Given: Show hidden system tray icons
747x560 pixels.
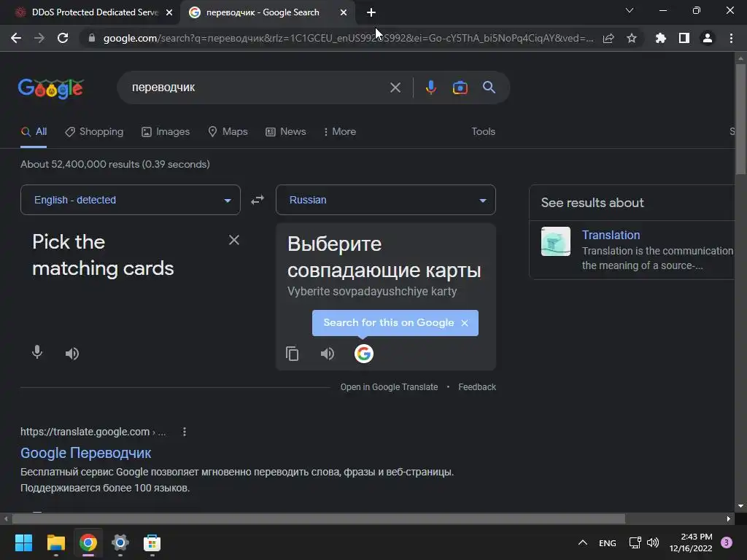Looking at the screenshot, I should pyautogui.click(x=582, y=542).
